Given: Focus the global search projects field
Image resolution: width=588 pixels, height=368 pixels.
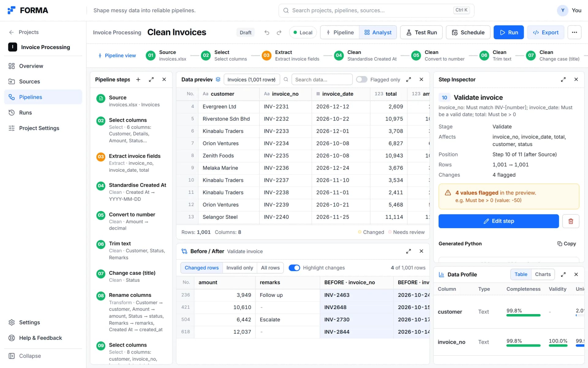Looking at the screenshot, I should (376, 10).
